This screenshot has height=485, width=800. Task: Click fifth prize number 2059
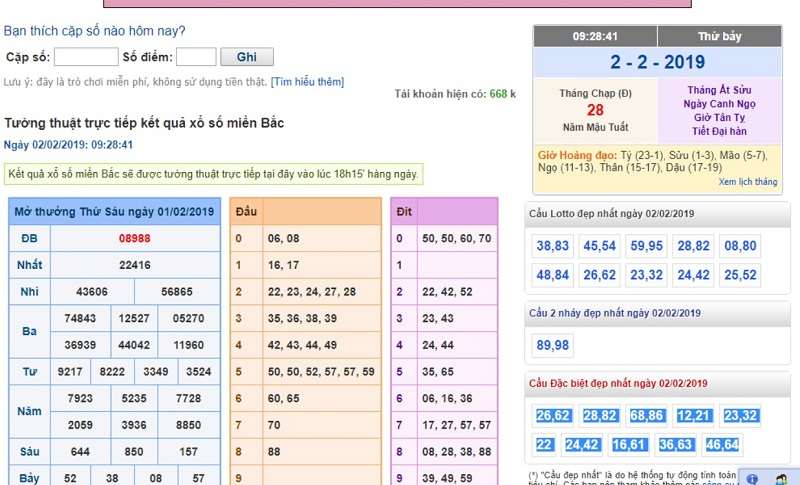click(80, 425)
